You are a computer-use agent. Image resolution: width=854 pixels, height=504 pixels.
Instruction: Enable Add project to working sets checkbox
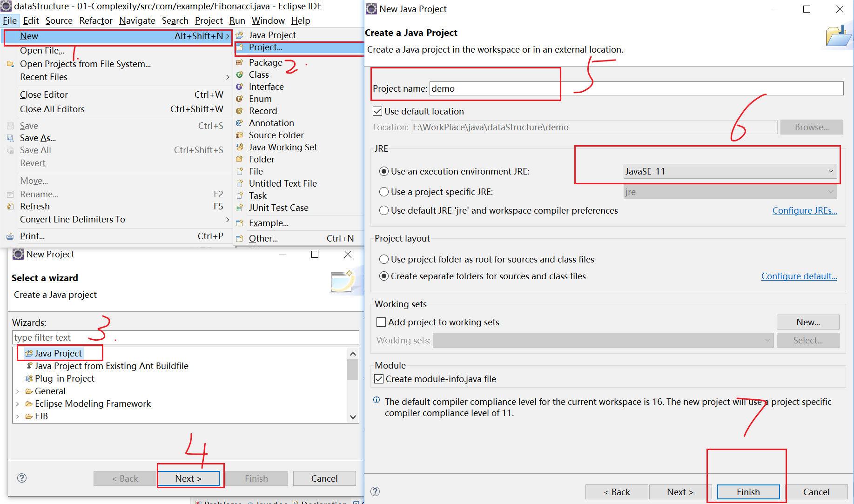point(381,322)
